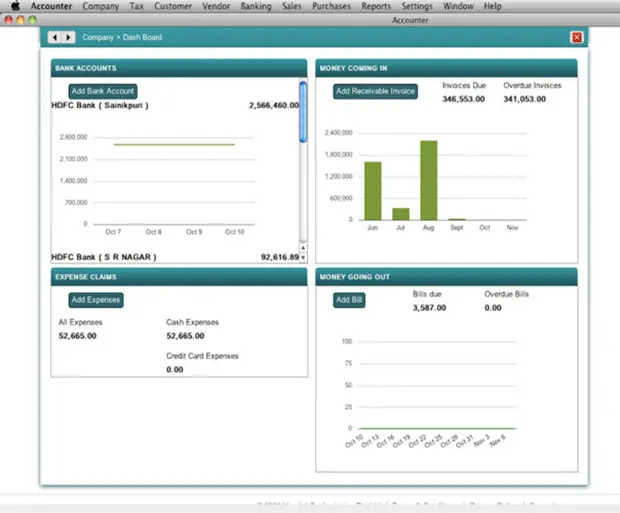
Task: Open the Reports menu
Action: (376, 6)
